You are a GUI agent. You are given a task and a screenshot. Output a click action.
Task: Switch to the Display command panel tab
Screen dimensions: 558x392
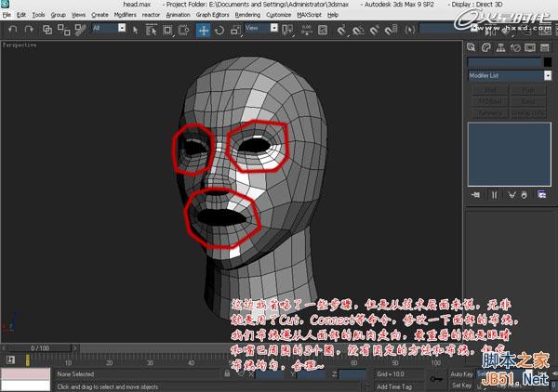tap(532, 47)
